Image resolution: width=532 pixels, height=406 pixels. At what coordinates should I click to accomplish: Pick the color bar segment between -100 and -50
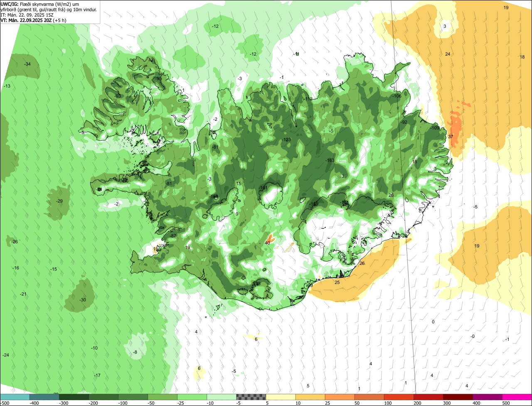click(133, 397)
